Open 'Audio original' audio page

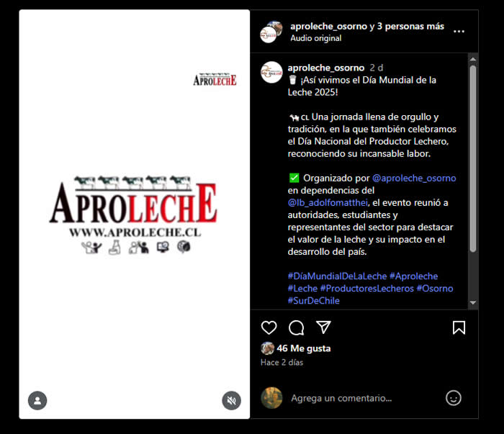click(316, 38)
